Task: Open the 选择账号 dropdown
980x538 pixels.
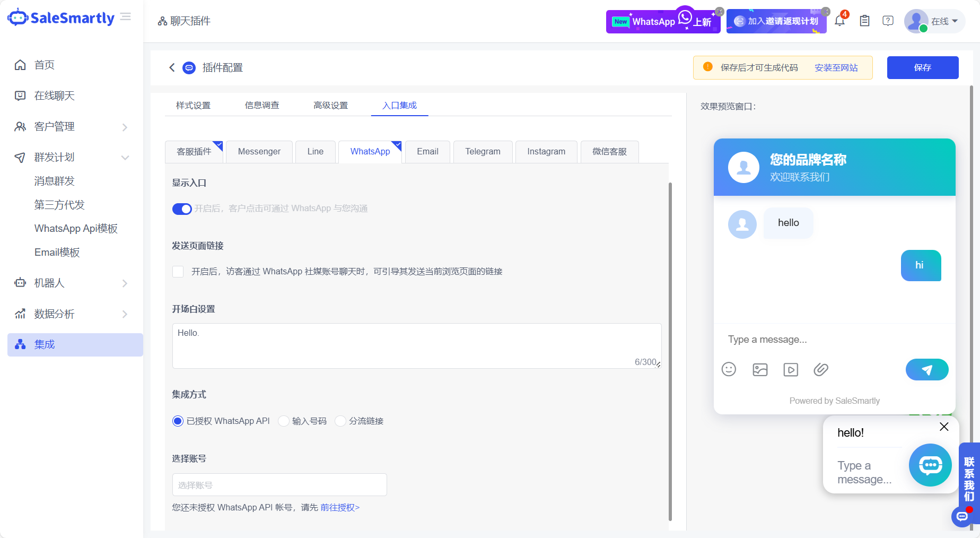Action: 279,485
